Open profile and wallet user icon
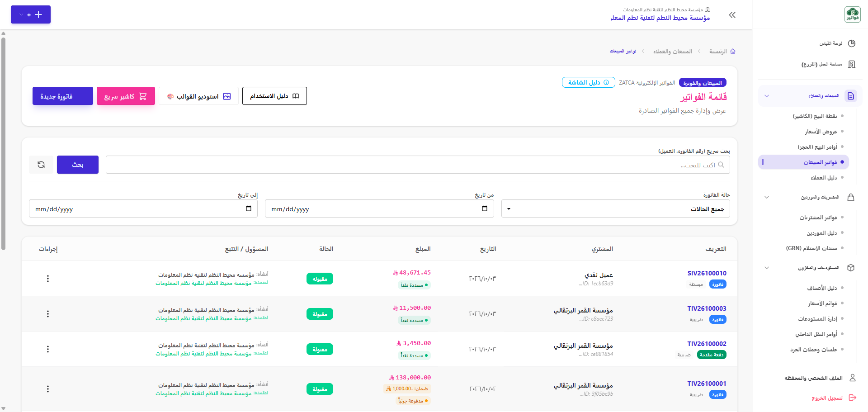Image resolution: width=868 pixels, height=412 pixels. (853, 378)
